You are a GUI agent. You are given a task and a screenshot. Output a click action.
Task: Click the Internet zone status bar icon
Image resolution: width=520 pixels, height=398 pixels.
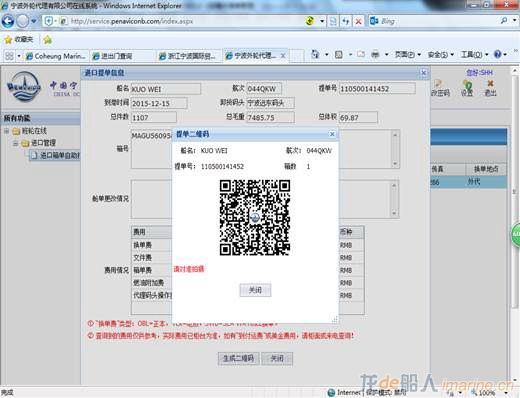click(x=331, y=393)
